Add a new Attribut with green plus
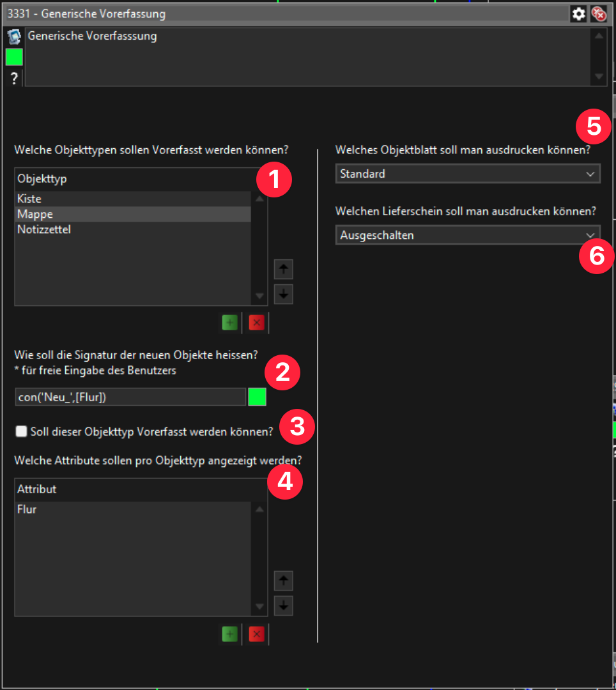 [x=229, y=634]
